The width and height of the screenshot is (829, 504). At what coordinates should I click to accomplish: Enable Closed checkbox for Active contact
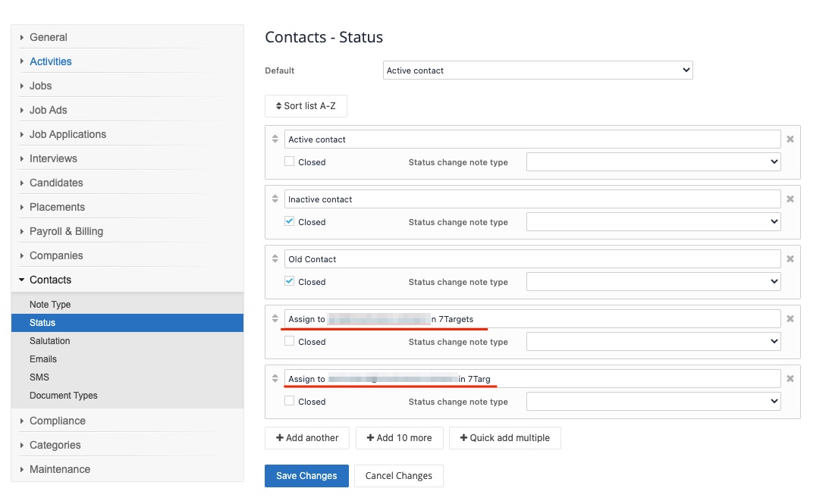290,161
